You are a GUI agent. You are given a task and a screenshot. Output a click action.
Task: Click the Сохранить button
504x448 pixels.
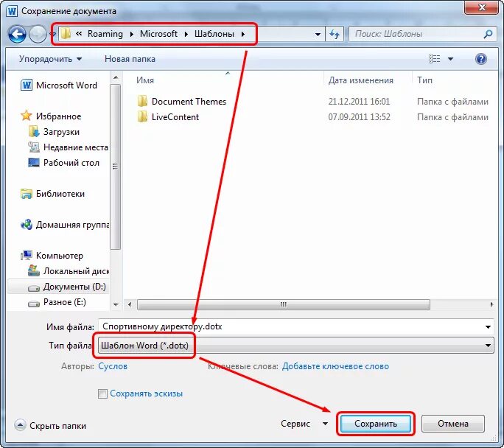pyautogui.click(x=376, y=424)
